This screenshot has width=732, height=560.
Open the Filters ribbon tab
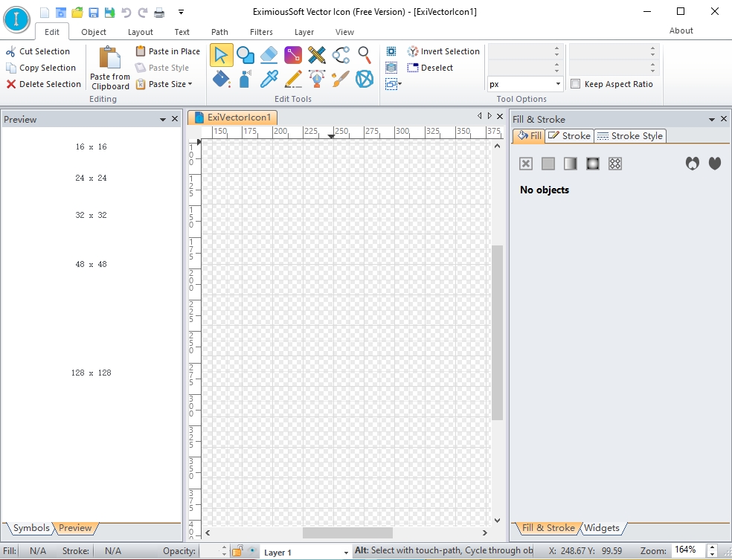261,32
